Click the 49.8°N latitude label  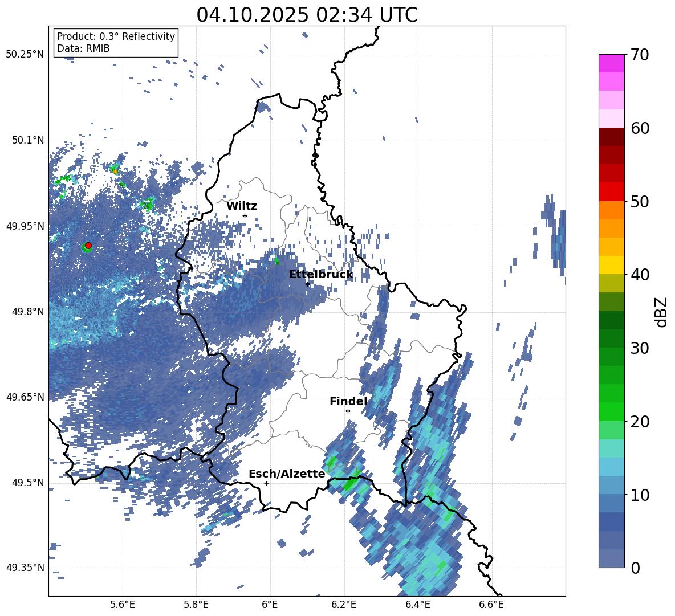pyautogui.click(x=27, y=312)
